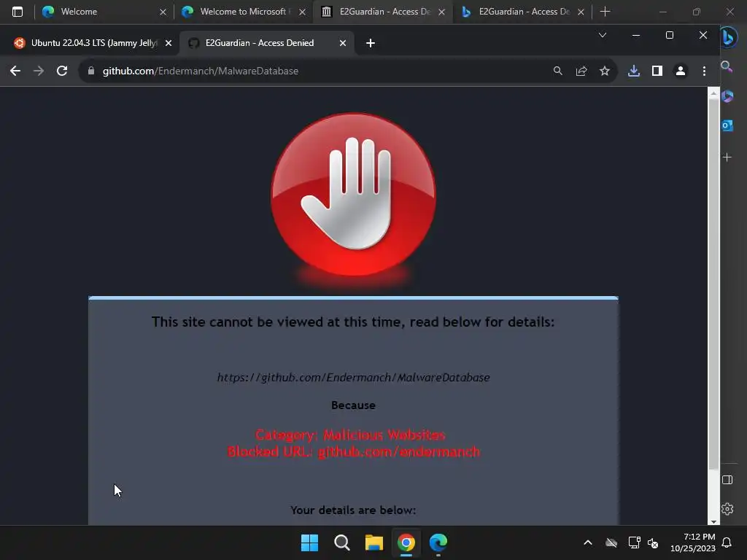
Task: Open Edge sidebar search
Action: 727,66
